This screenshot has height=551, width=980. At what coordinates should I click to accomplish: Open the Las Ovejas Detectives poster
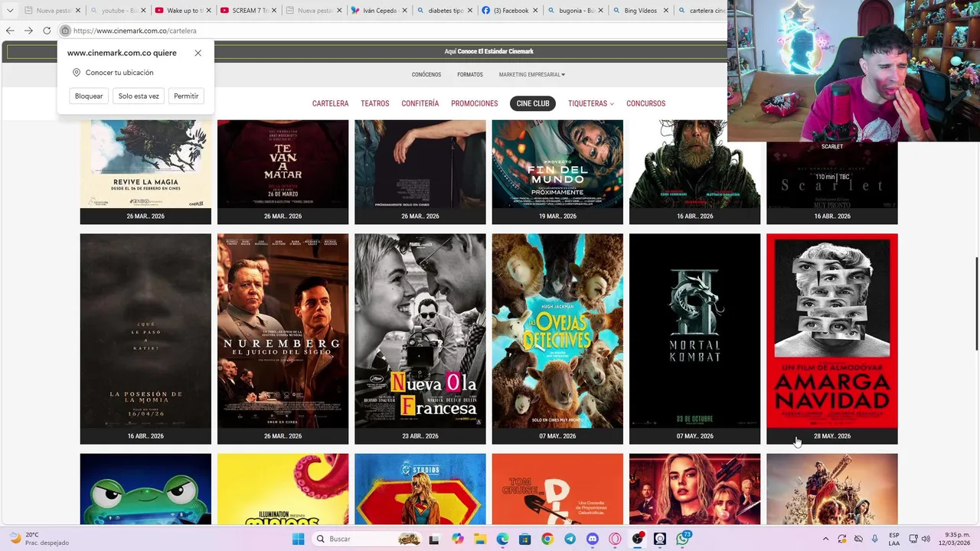pyautogui.click(x=557, y=331)
